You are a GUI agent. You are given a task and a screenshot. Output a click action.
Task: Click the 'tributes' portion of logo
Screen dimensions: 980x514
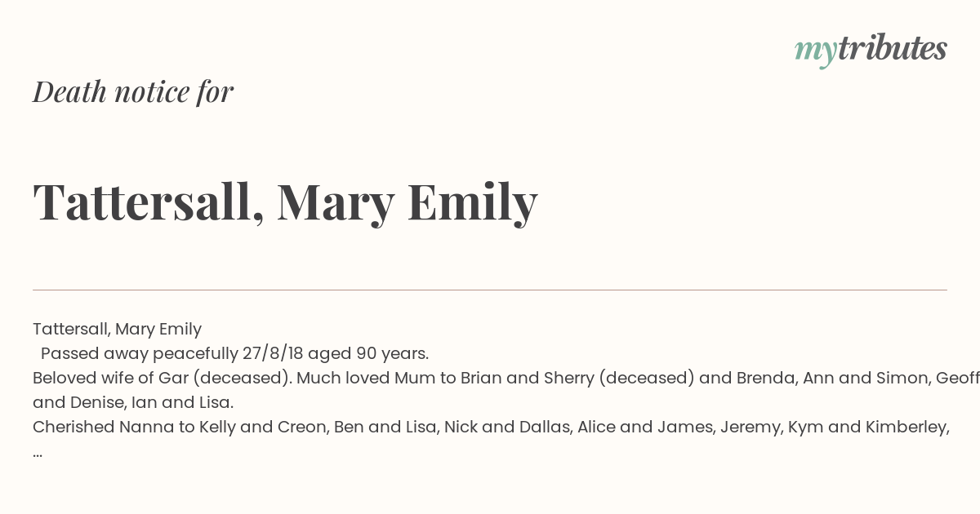coord(893,48)
